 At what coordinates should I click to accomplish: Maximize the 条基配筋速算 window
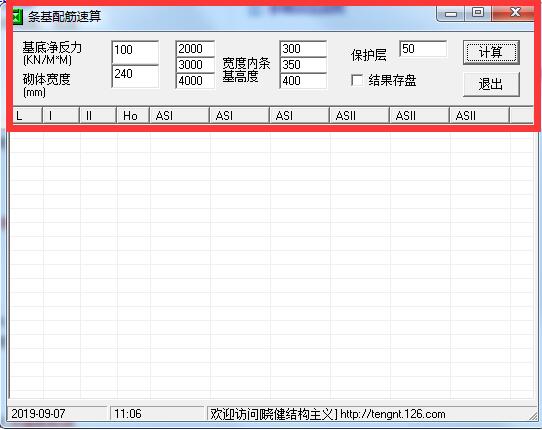pyautogui.click(x=478, y=13)
